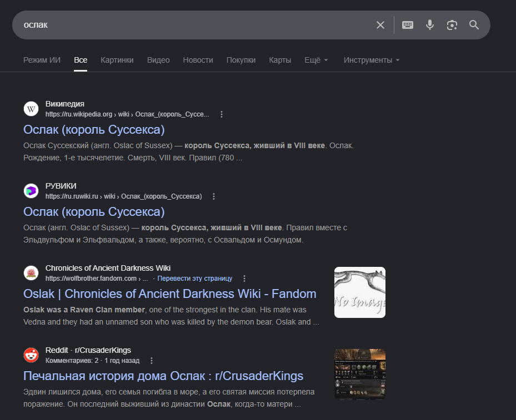Open more options for the РУВИКИ result
Image resolution: width=516 pixels, height=420 pixels.
(214, 196)
